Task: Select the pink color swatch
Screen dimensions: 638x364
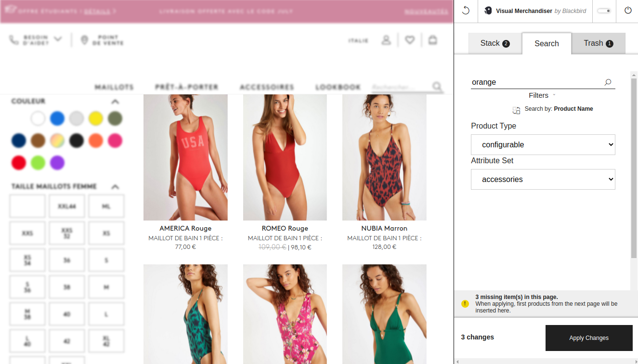Action: tap(115, 141)
